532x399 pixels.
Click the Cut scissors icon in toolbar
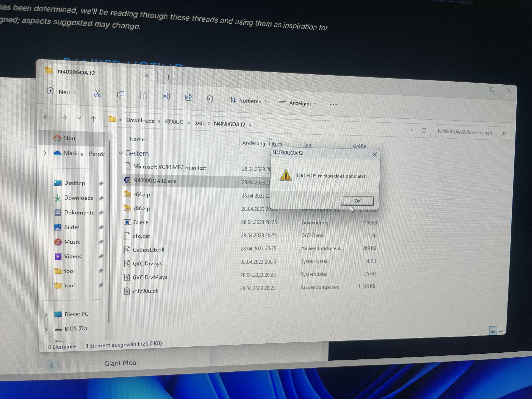(97, 93)
